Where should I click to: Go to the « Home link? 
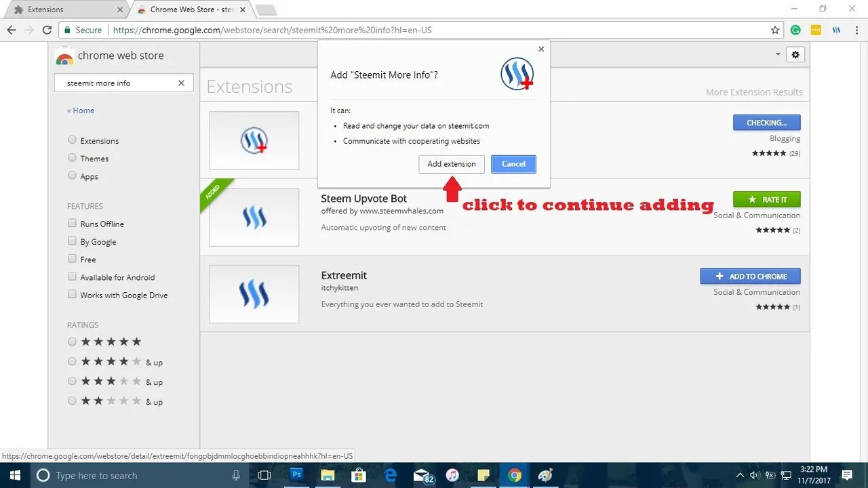tap(81, 110)
